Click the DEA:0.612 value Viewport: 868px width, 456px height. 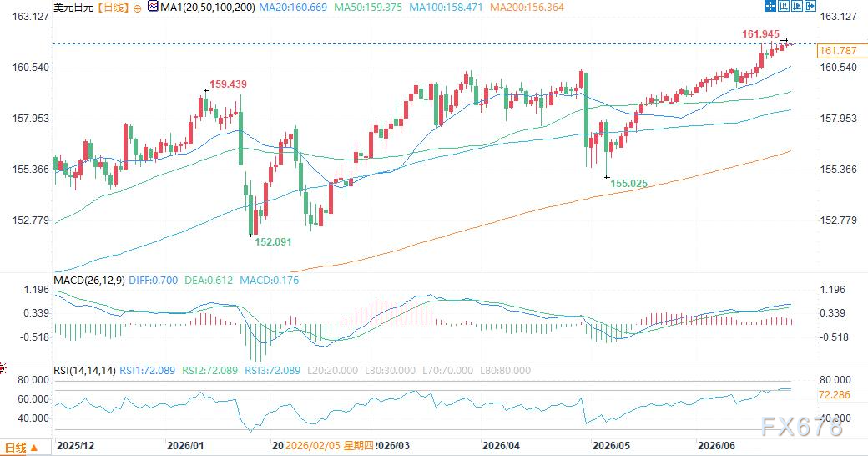[209, 281]
